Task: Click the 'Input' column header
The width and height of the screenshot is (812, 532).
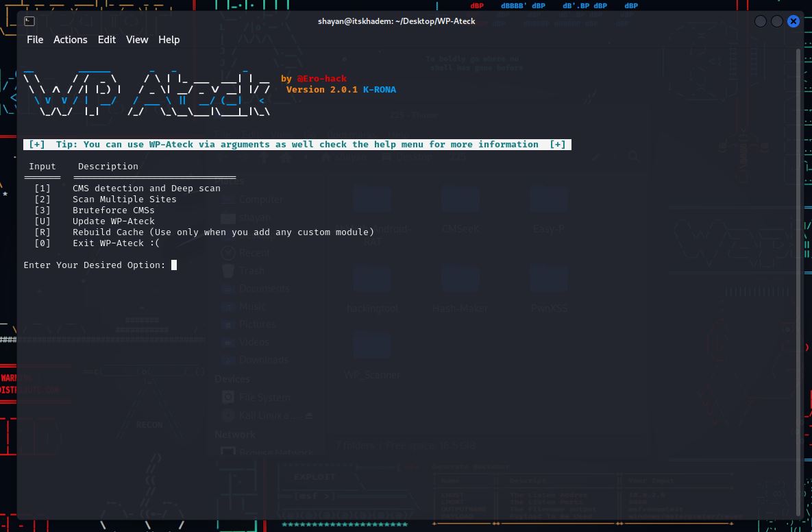Action: click(x=42, y=167)
